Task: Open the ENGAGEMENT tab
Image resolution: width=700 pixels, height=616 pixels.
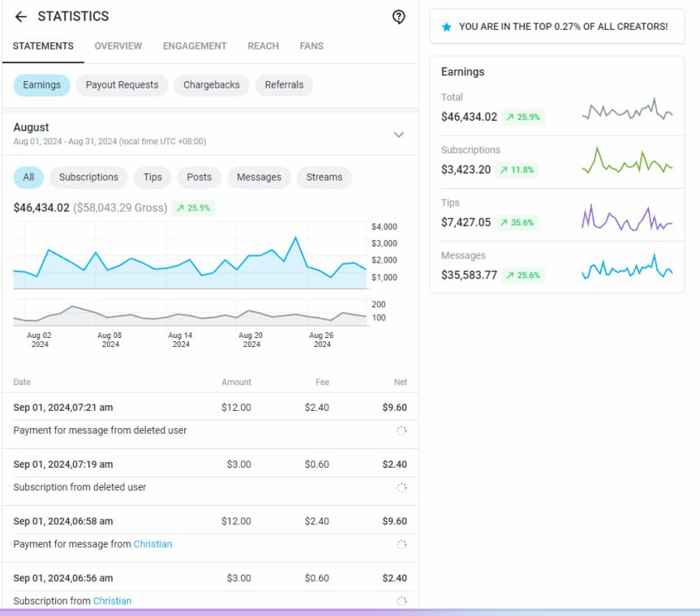Action: (x=195, y=46)
